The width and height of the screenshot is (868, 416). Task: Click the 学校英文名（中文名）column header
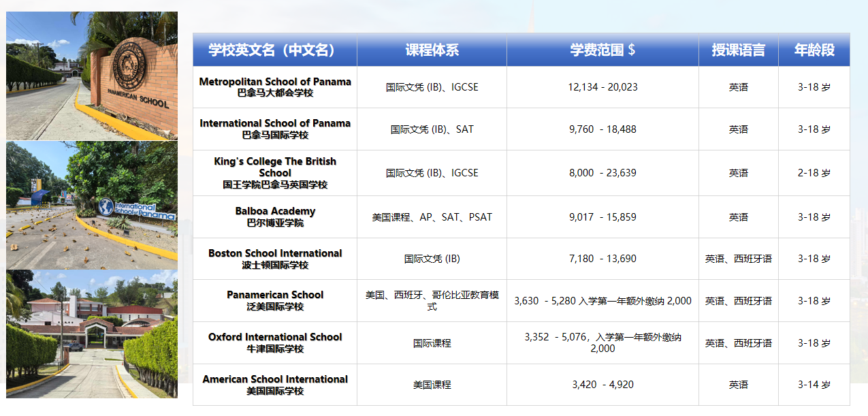[x=275, y=50]
